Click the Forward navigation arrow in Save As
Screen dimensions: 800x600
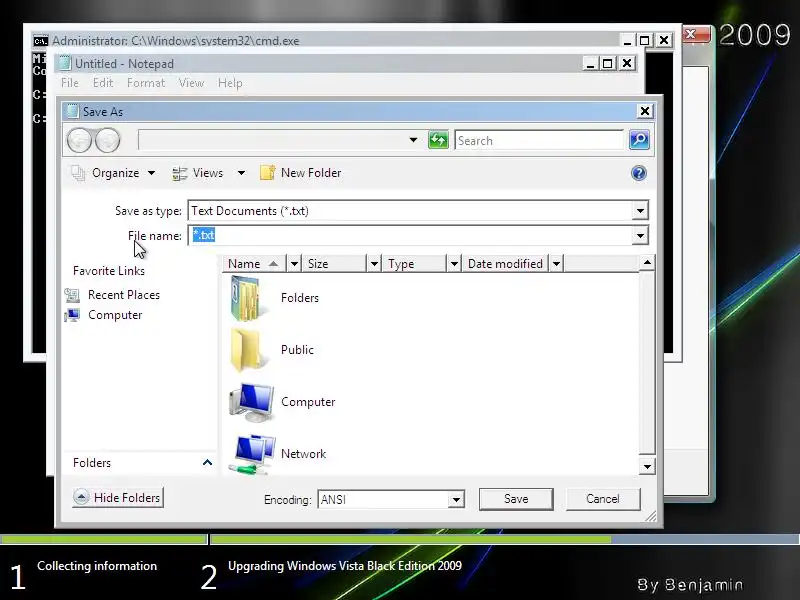click(x=108, y=140)
